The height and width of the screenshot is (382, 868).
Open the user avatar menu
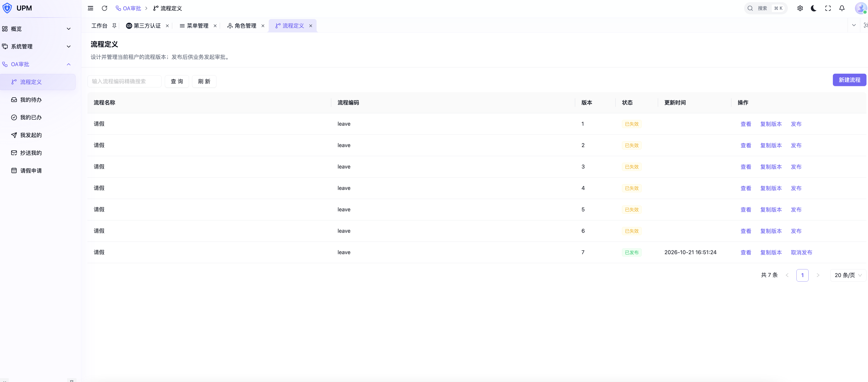[861, 8]
